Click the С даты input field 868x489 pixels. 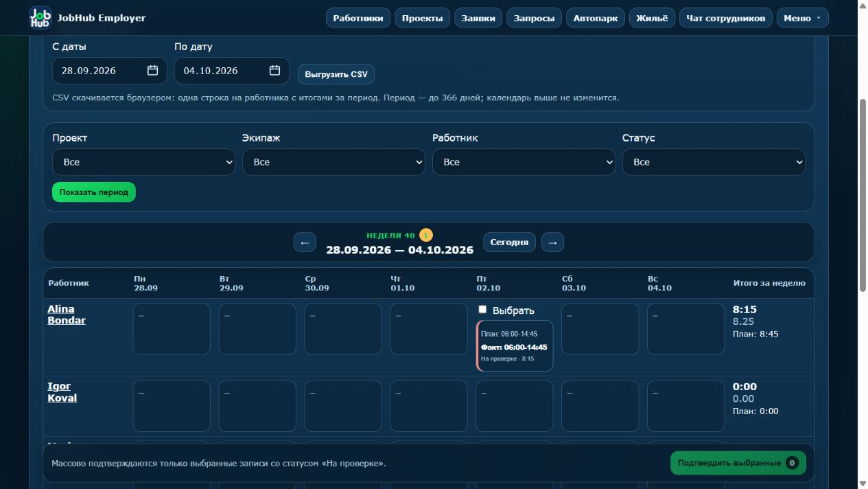pyautogui.click(x=110, y=71)
